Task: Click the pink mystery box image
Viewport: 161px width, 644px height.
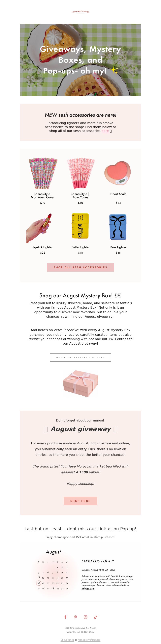Action: coord(80,384)
